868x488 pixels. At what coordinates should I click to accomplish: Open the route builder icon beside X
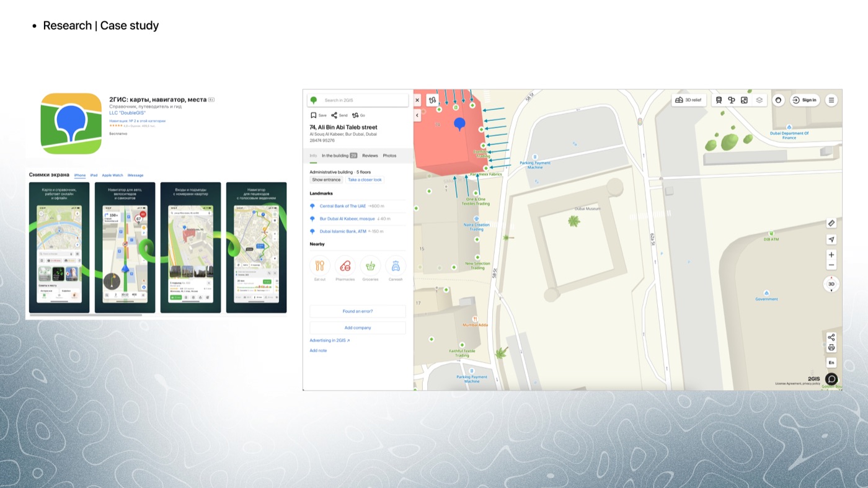click(433, 100)
